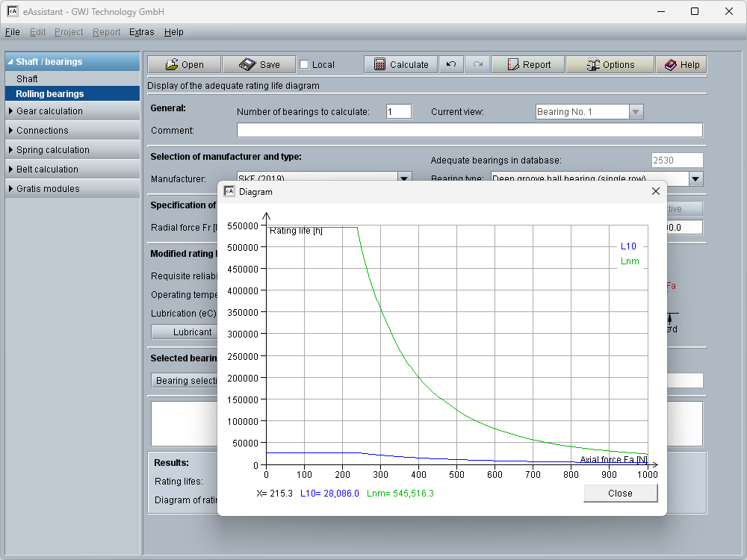Click the Save disk icon button
The height and width of the screenshot is (560, 747).
coord(258,65)
